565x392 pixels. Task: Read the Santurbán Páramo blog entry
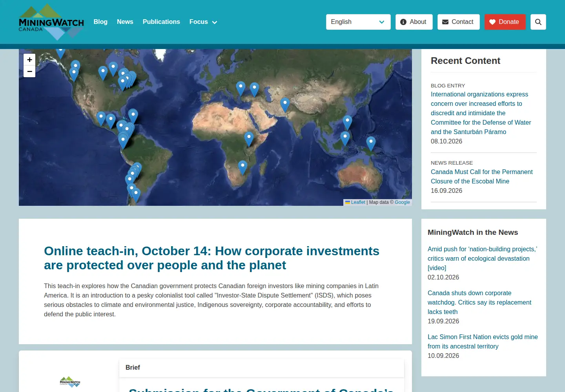(x=481, y=113)
